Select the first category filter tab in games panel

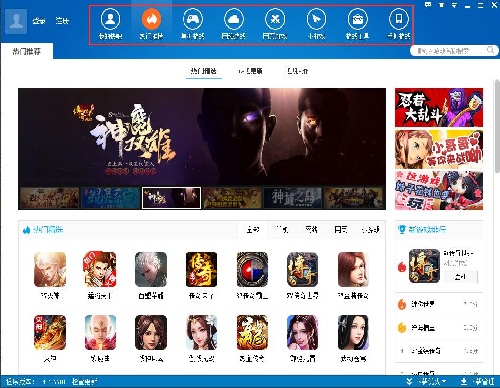coord(253,230)
